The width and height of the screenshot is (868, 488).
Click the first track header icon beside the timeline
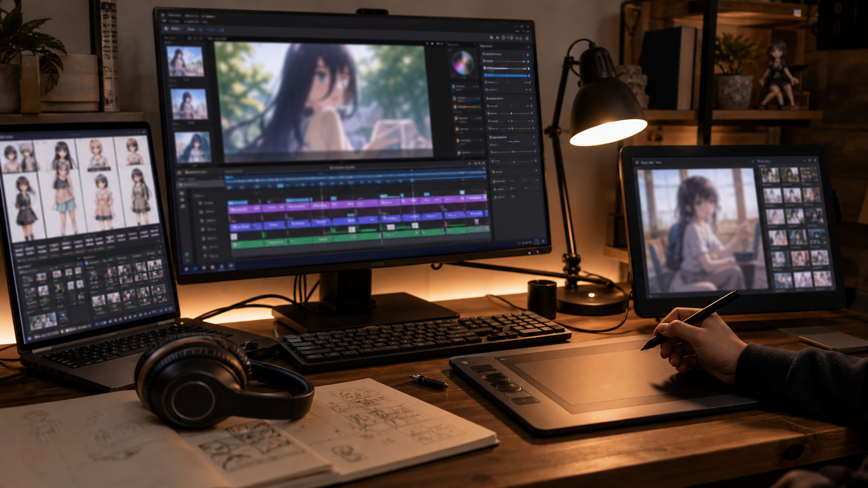[x=201, y=203]
